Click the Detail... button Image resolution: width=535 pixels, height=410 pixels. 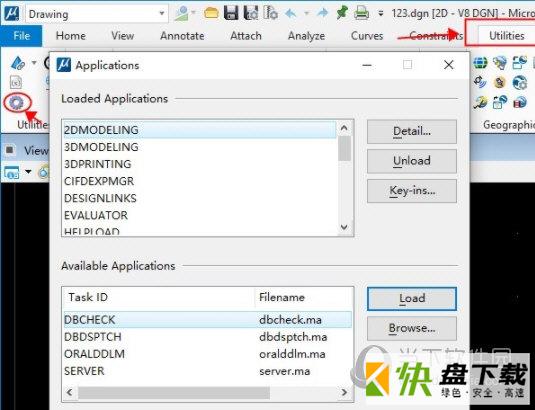412,131
